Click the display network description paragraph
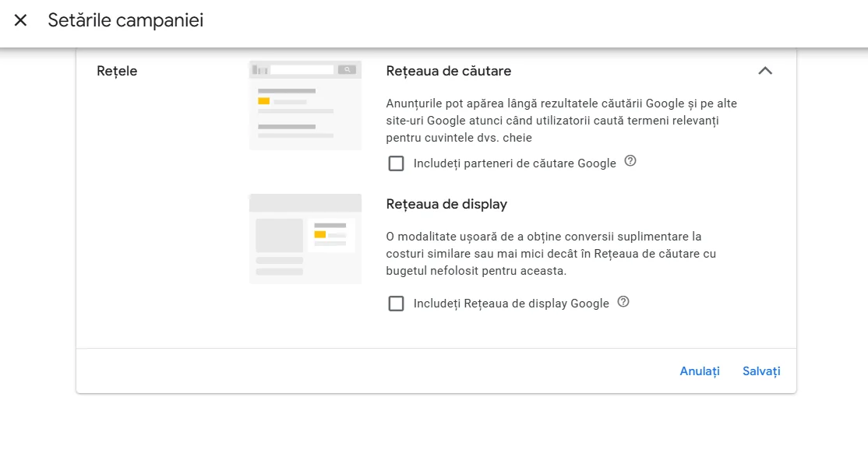Screen dimensions: 868x453 click(551, 254)
